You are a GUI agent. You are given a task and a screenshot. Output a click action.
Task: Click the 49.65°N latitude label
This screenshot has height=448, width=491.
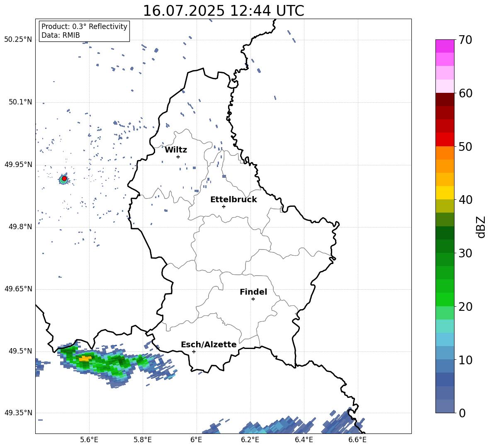pyautogui.click(x=18, y=289)
